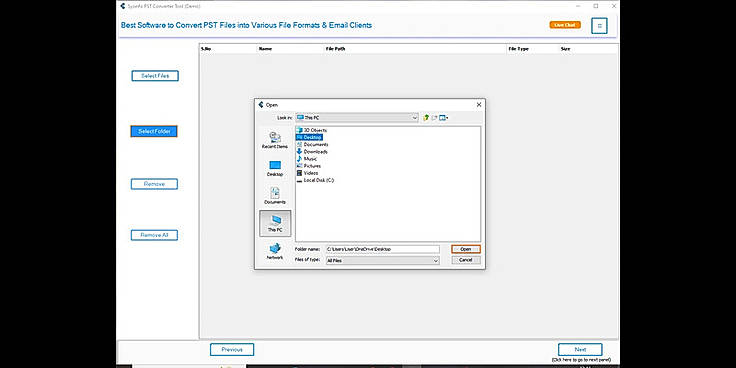Close the Open dialog with X
The image size is (736, 368).
pos(479,105)
